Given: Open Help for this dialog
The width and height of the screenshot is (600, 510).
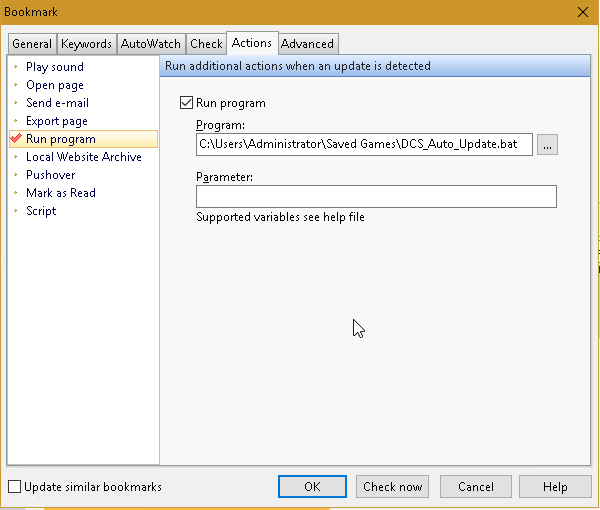Looking at the screenshot, I should tap(555, 487).
